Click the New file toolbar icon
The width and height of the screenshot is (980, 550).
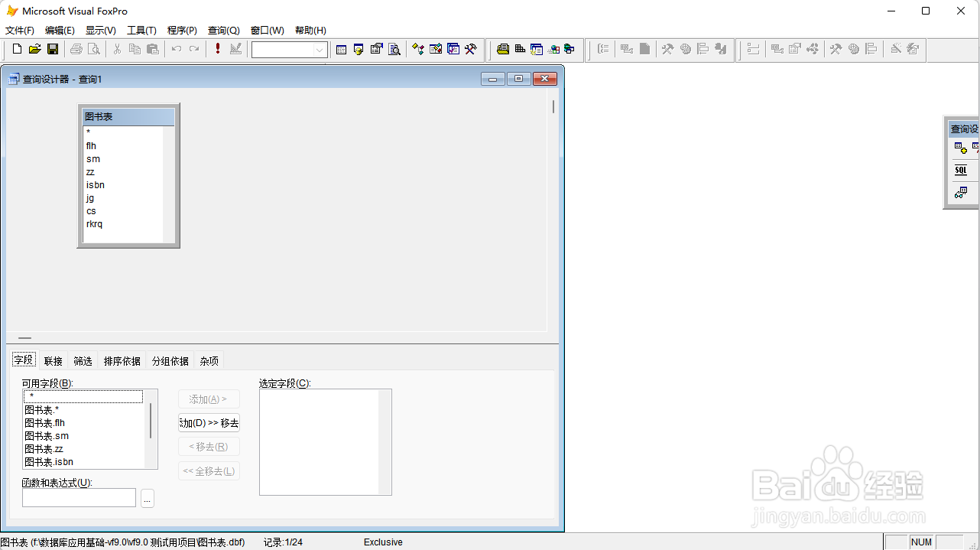pos(18,49)
